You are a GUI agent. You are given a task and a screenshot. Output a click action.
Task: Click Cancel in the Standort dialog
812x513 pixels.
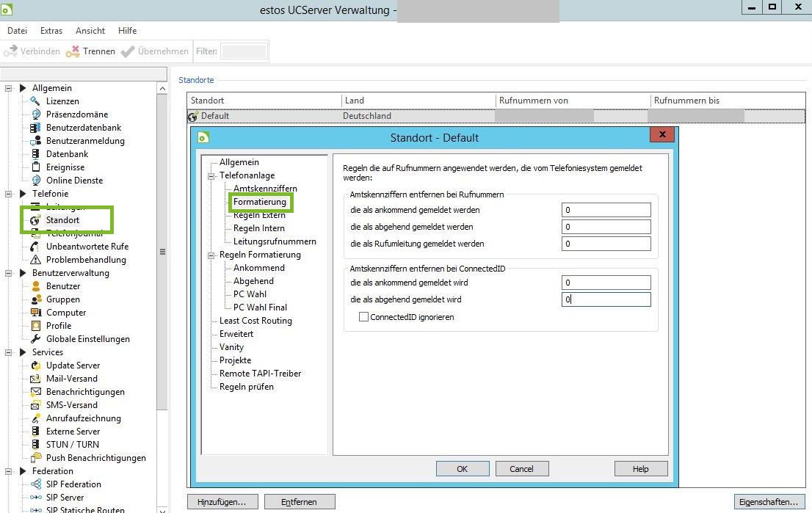[x=521, y=469]
